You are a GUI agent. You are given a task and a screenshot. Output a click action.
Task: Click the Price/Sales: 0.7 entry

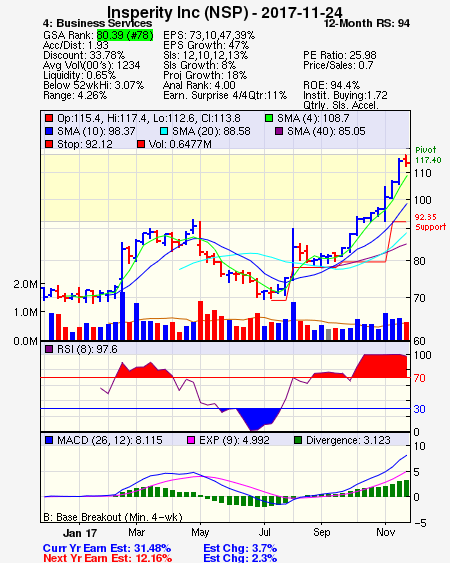pyautogui.click(x=338, y=65)
